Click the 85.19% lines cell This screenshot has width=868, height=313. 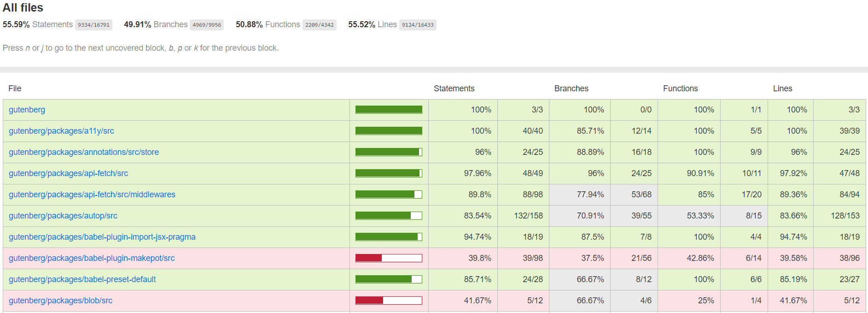(x=790, y=279)
